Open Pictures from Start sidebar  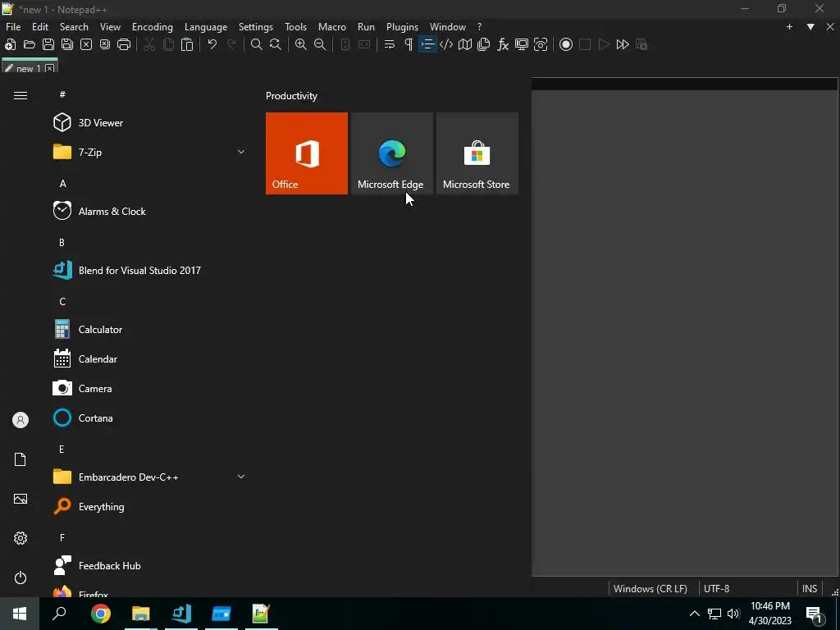(21, 499)
